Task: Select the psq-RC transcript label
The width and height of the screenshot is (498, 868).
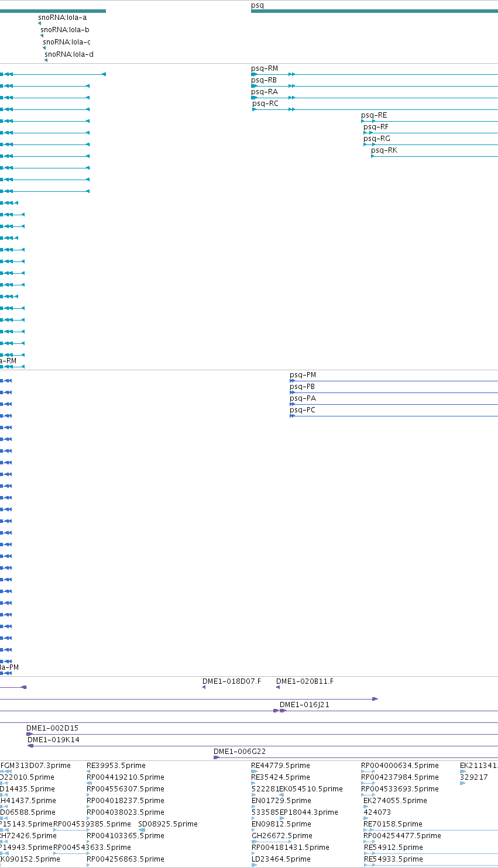Action: (x=266, y=104)
